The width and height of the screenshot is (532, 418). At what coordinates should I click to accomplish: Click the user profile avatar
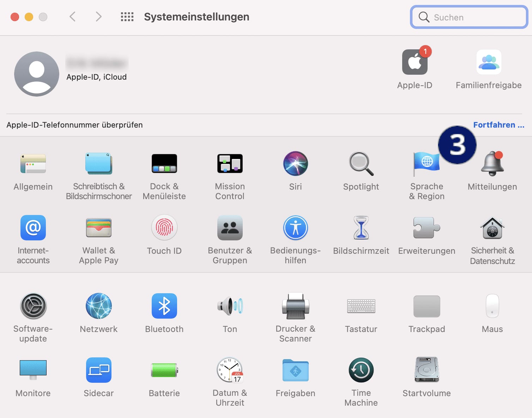37,74
